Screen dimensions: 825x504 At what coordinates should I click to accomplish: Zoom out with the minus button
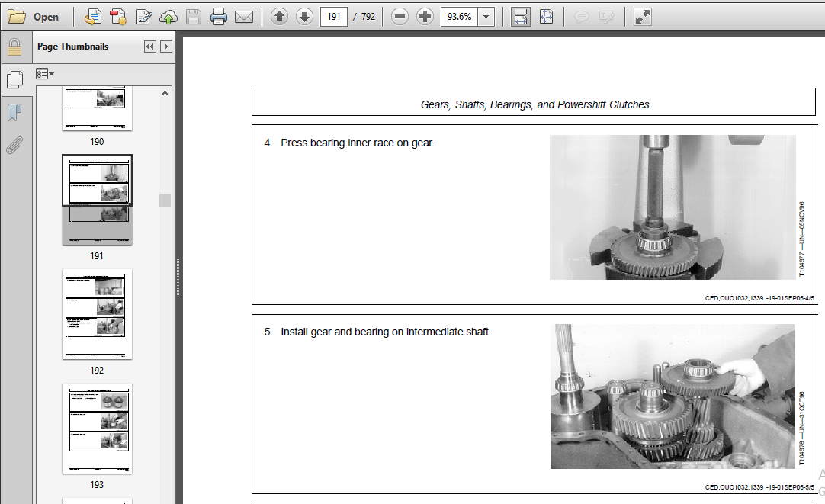point(400,17)
